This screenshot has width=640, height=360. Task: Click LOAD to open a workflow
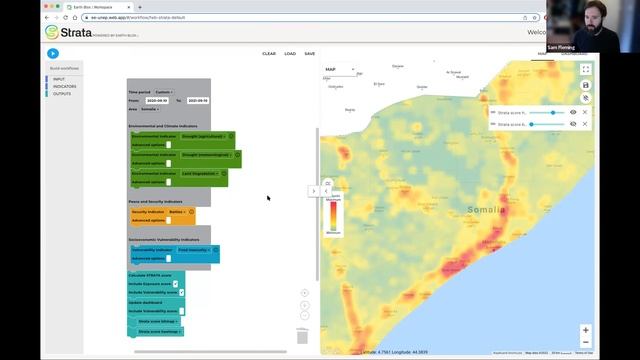point(290,54)
